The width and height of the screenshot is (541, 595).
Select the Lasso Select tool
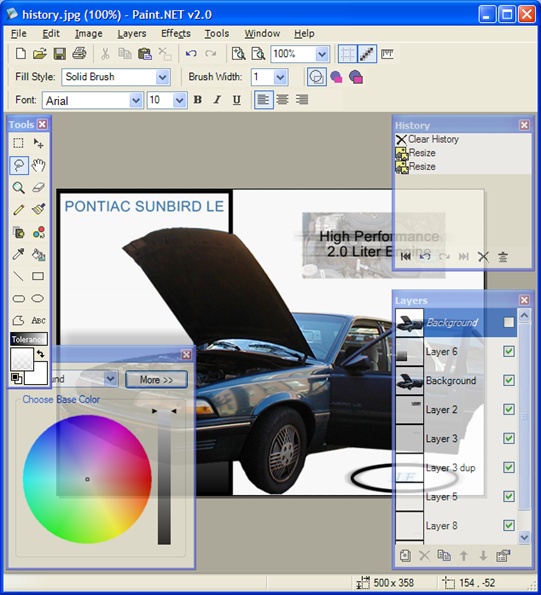point(19,165)
